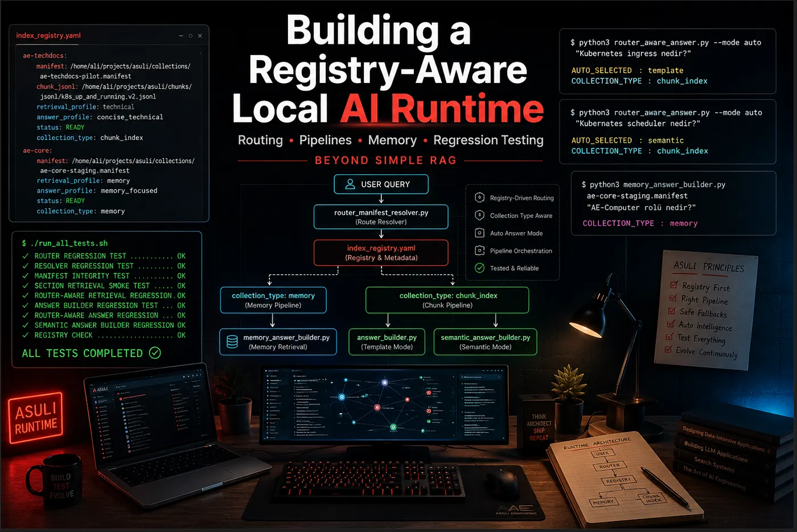The width and height of the screenshot is (797, 532).
Task: Click the Collection Type Aware icon
Action: (479, 215)
